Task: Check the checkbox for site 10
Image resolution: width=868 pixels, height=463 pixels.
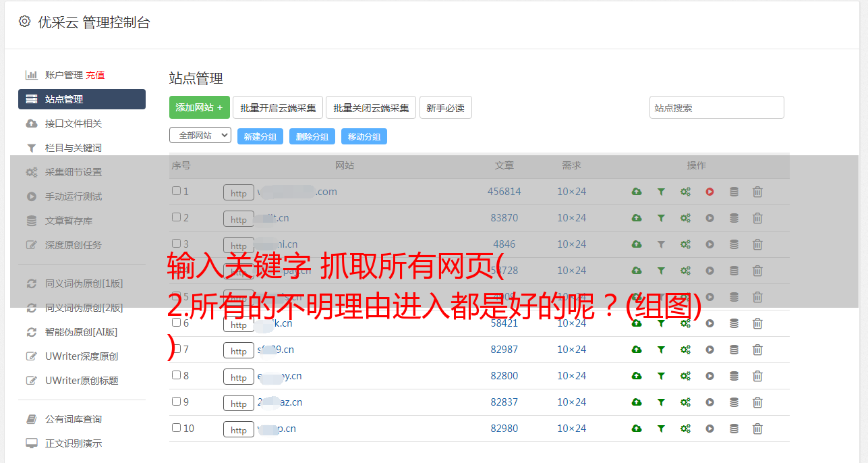Action: click(x=176, y=428)
